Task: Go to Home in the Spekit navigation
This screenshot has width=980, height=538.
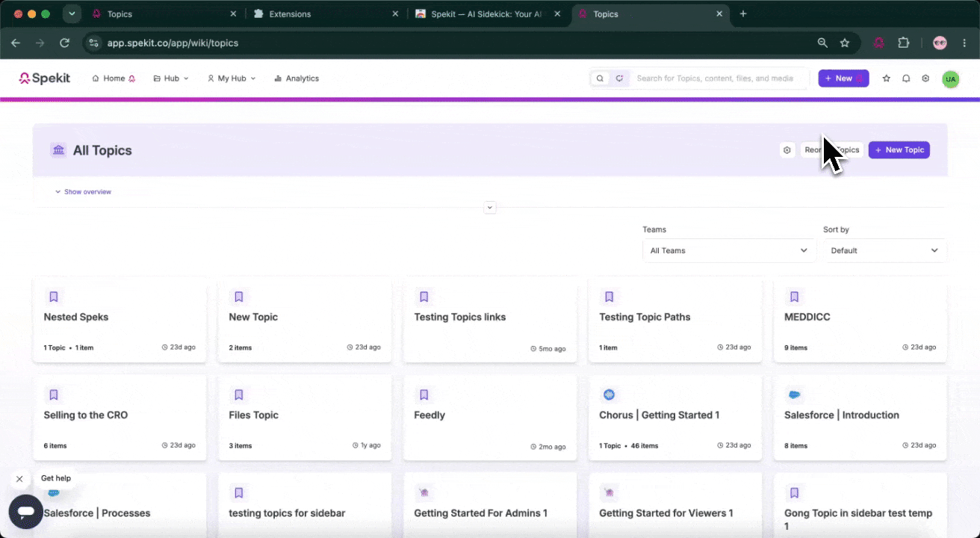Action: (x=114, y=78)
